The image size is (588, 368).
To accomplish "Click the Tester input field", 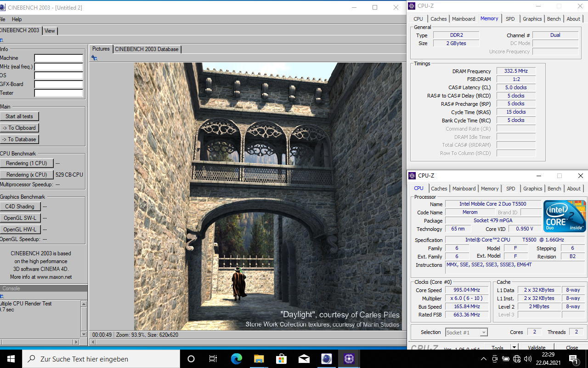I will pyautogui.click(x=59, y=93).
